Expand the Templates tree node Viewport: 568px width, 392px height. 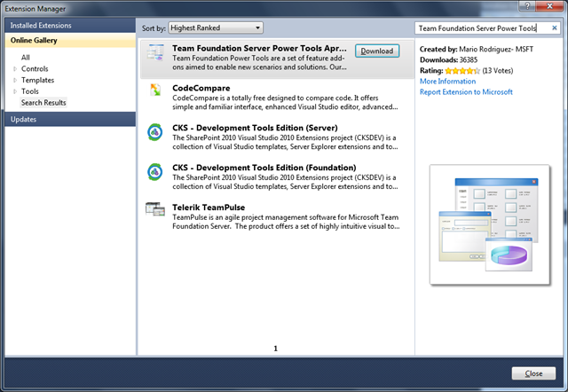click(x=14, y=80)
